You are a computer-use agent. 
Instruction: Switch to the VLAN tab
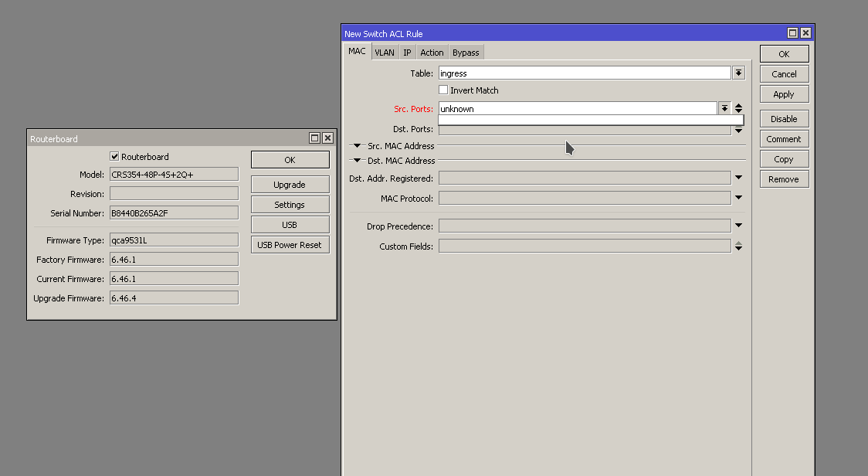pos(385,53)
